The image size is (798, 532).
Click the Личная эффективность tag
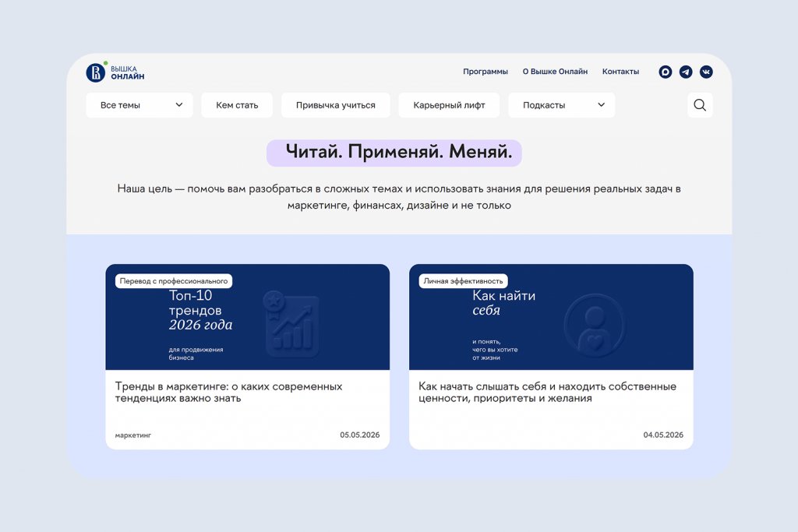[463, 281]
